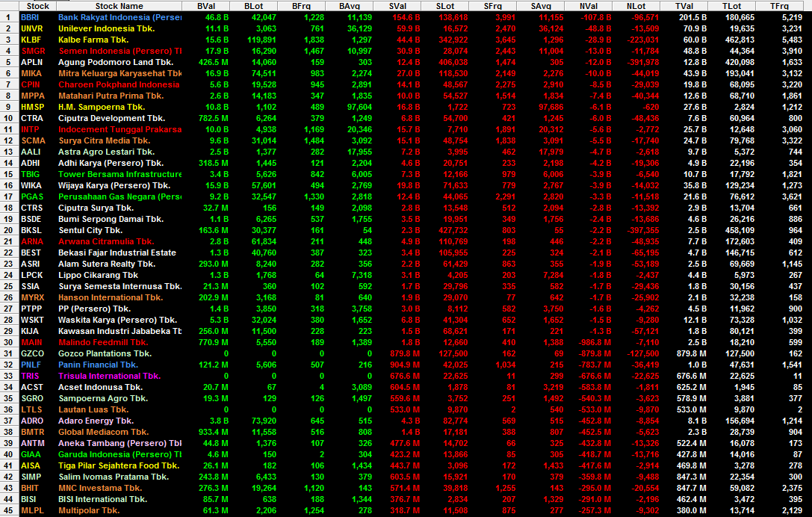Select the BKSL stock code
The width and height of the screenshot is (812, 517).
31,231
